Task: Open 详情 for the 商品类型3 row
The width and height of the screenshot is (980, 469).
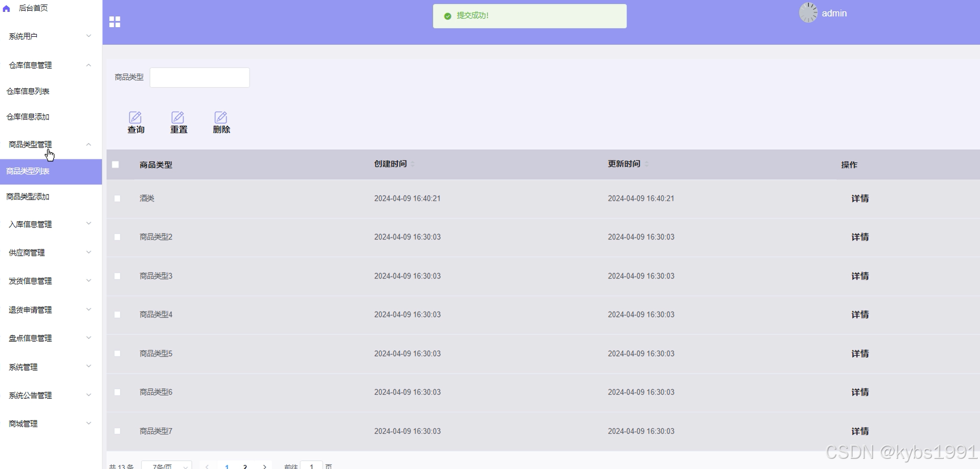Action: pyautogui.click(x=860, y=276)
